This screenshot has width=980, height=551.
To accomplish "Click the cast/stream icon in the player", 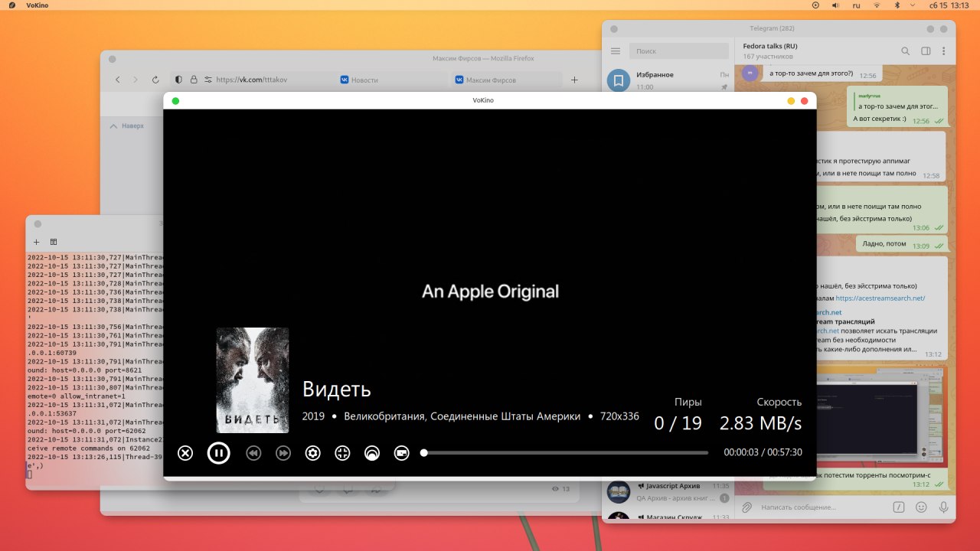I will pyautogui.click(x=372, y=453).
